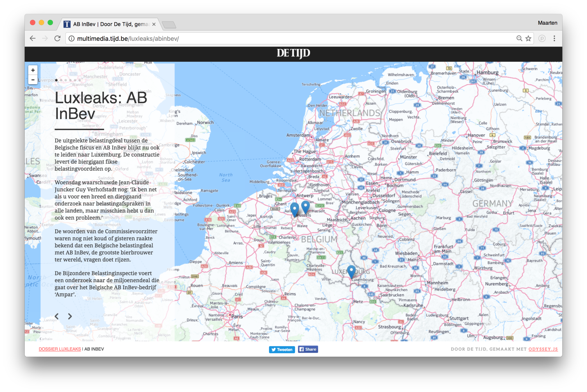This screenshot has height=392, width=587.
Task: Select the last slide navigation dot
Action: click(80, 80)
